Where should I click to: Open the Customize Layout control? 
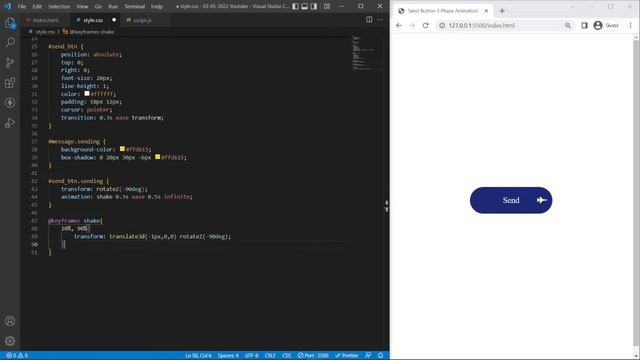(327, 7)
